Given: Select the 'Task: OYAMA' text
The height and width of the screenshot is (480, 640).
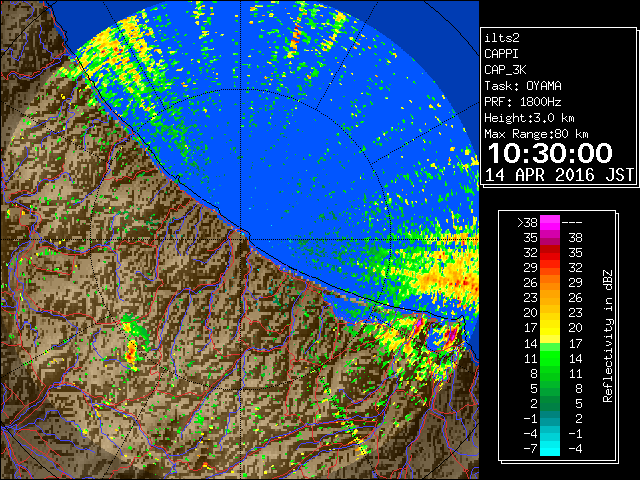Looking at the screenshot, I should [x=523, y=86].
